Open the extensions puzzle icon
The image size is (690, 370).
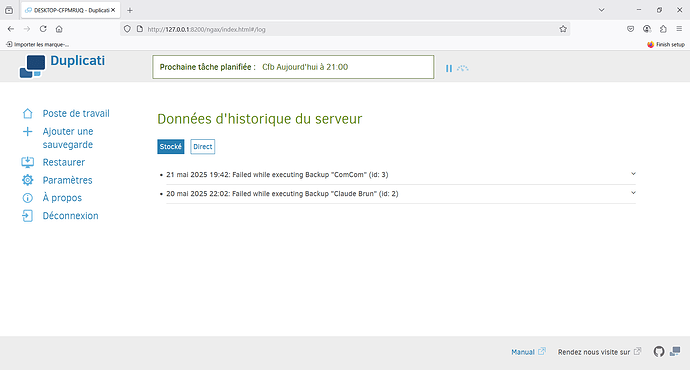coord(663,29)
